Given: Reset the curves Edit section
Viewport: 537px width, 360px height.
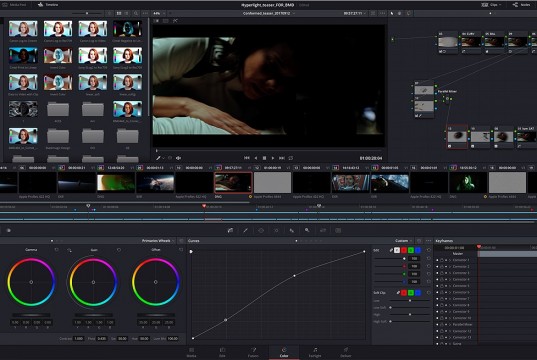Looking at the screenshot, I should click(428, 250).
